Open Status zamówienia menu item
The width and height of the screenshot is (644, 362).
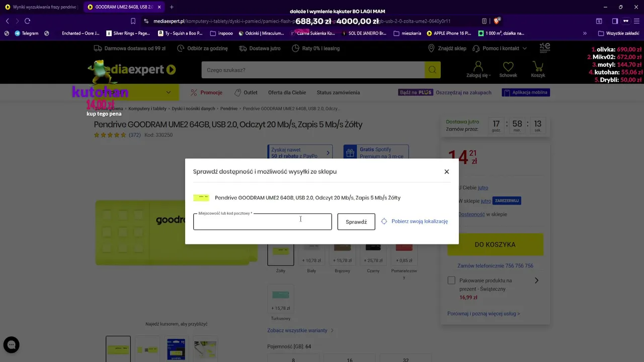pyautogui.click(x=338, y=93)
